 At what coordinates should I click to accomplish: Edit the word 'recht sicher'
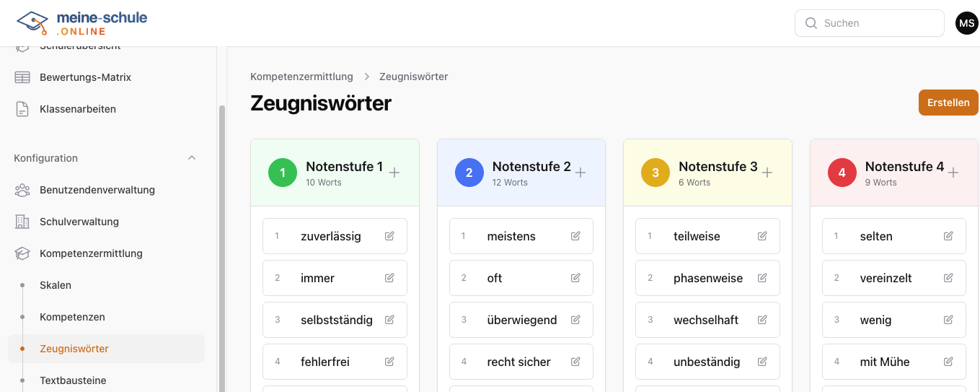[x=575, y=362]
